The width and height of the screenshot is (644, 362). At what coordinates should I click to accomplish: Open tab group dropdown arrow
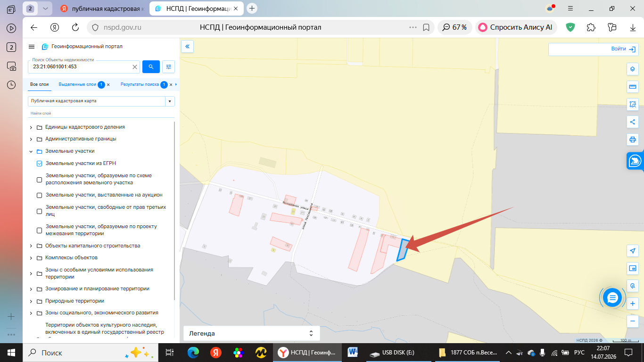pyautogui.click(x=45, y=8)
